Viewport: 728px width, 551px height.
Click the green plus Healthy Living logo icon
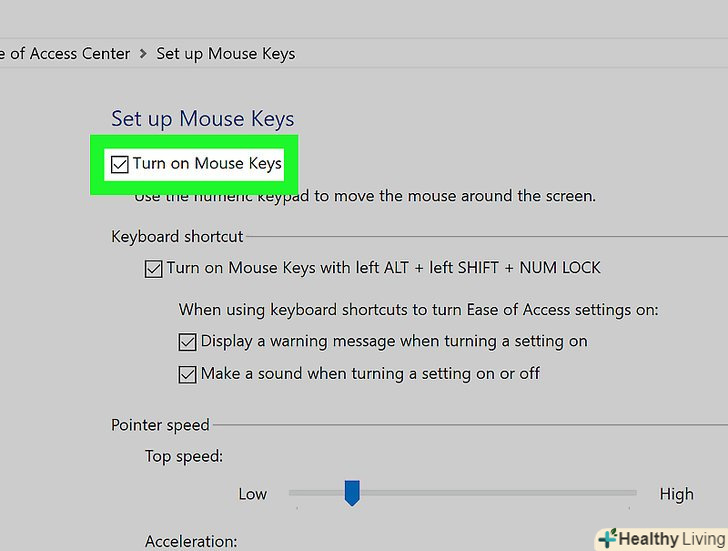pyautogui.click(x=607, y=539)
